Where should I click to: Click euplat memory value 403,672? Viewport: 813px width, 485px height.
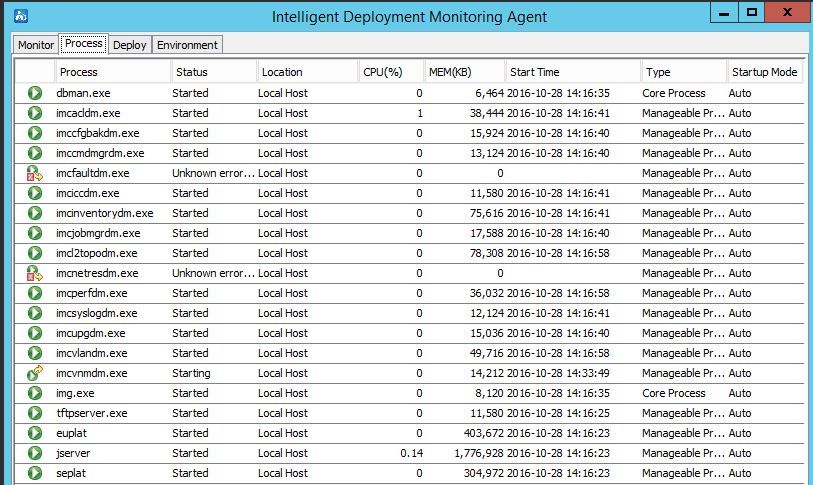pyautogui.click(x=483, y=433)
